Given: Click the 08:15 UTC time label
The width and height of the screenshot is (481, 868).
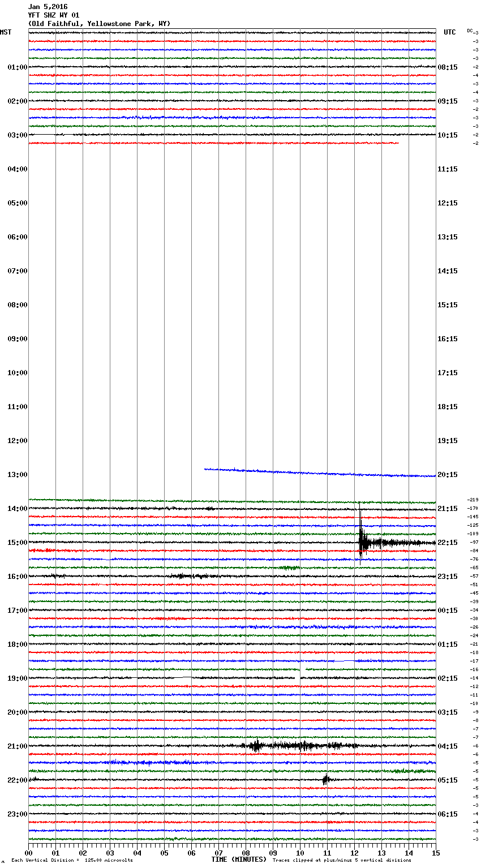Looking at the screenshot, I should [448, 67].
